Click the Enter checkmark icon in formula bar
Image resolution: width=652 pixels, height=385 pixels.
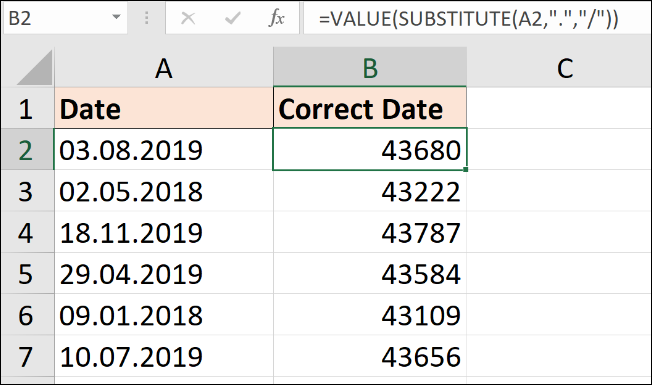tap(232, 18)
